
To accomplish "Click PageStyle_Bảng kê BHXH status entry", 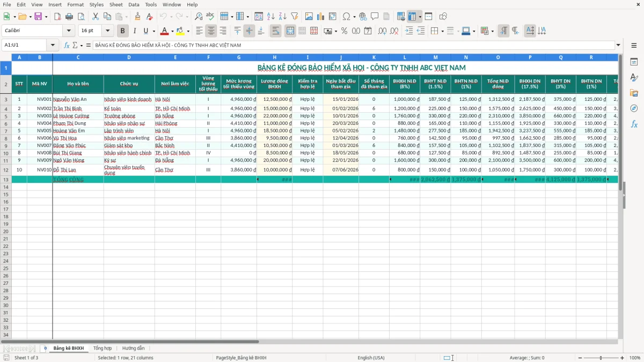I will [241, 358].
